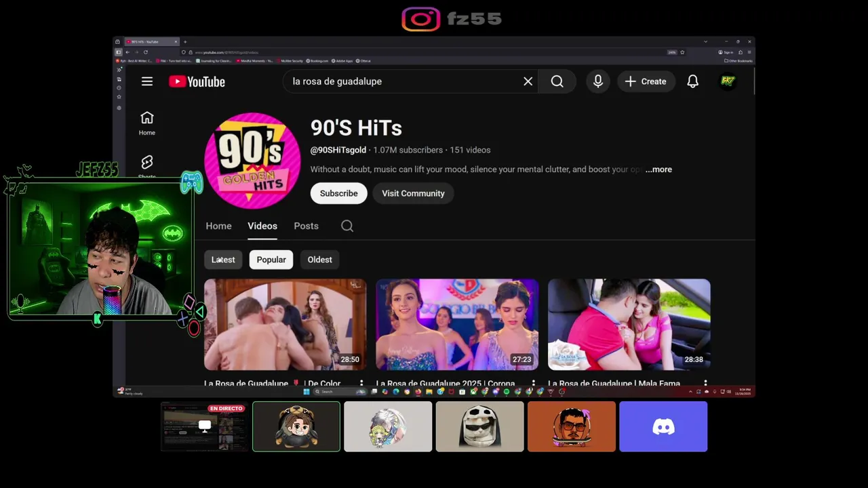Clear the search box with the X
The height and width of the screenshot is (488, 868).
pyautogui.click(x=528, y=81)
